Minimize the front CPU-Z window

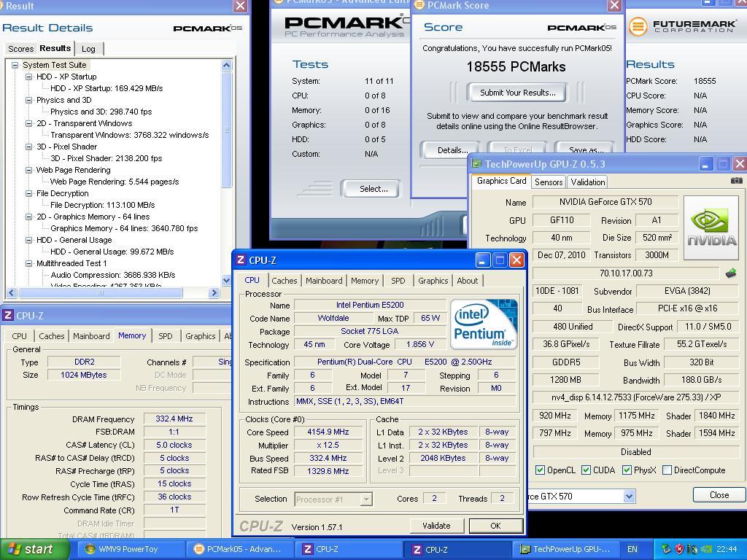483,260
